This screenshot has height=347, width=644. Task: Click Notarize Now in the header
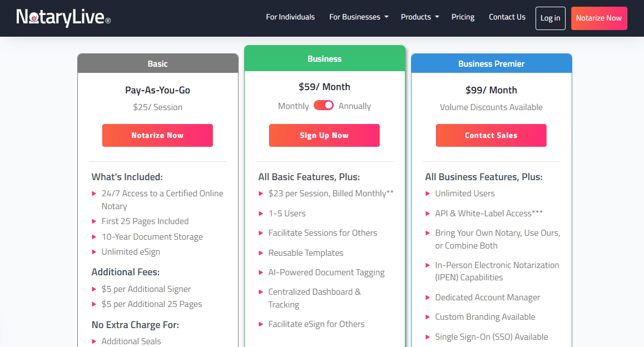click(x=599, y=18)
